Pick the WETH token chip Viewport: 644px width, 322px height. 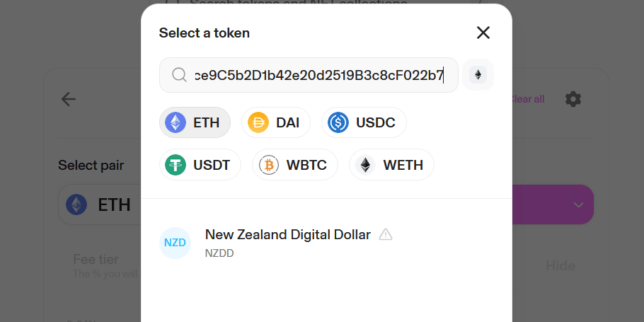[391, 165]
